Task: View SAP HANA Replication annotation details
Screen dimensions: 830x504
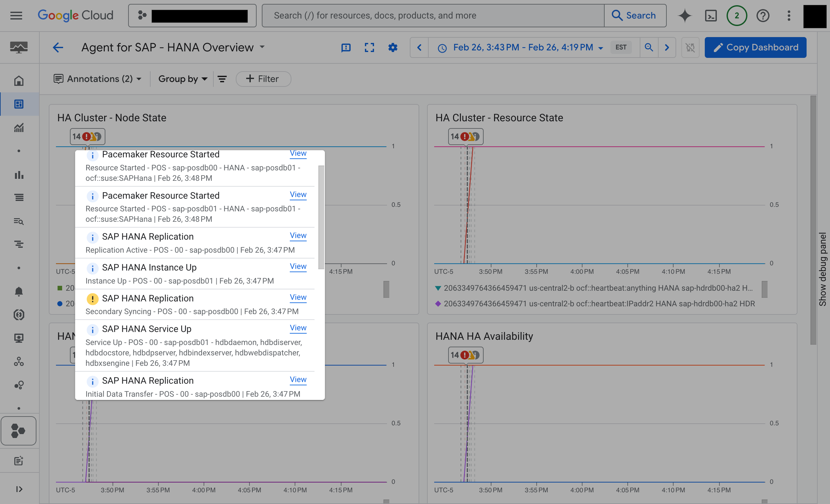Action: tap(298, 235)
